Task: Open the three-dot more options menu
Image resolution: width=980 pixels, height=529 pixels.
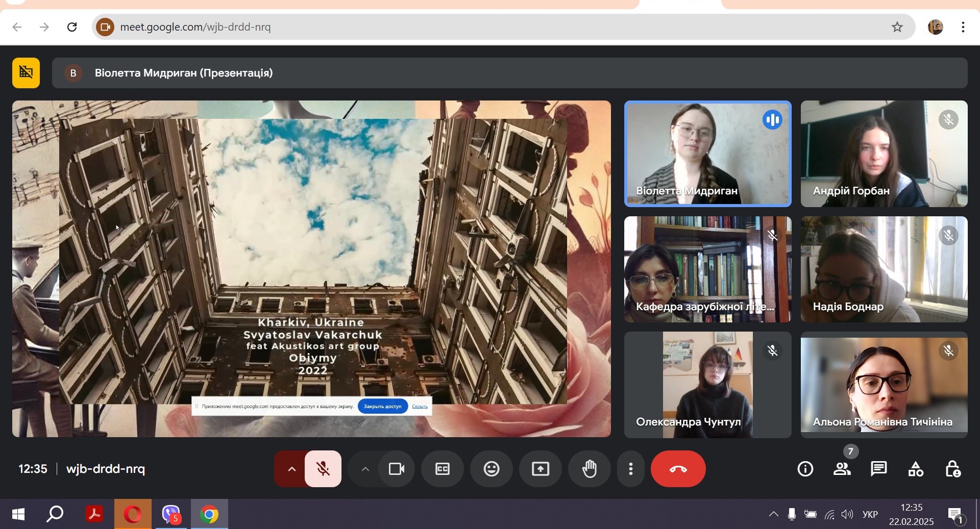Action: (x=631, y=469)
